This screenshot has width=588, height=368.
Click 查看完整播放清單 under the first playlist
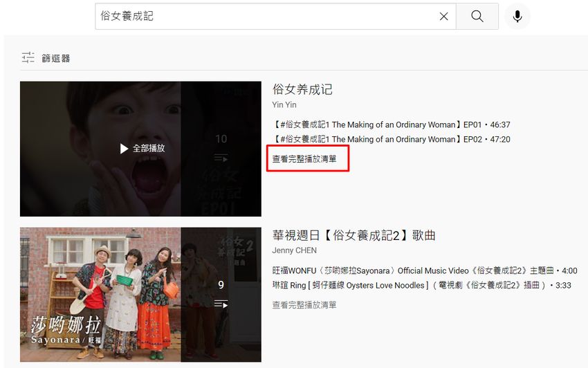pyautogui.click(x=304, y=159)
